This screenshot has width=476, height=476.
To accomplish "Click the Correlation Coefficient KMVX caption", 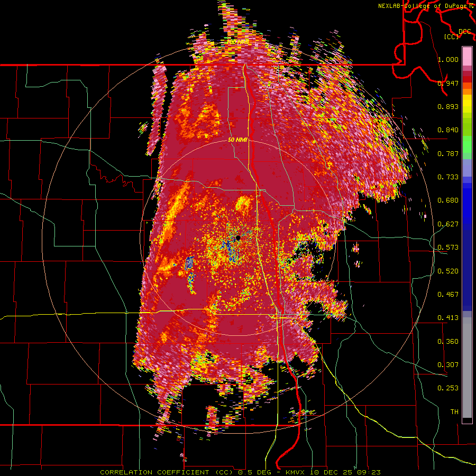I will pos(240,472).
